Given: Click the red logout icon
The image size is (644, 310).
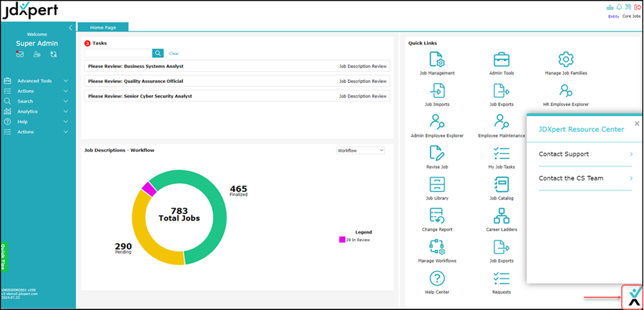Looking at the screenshot, I should tap(637, 6).
